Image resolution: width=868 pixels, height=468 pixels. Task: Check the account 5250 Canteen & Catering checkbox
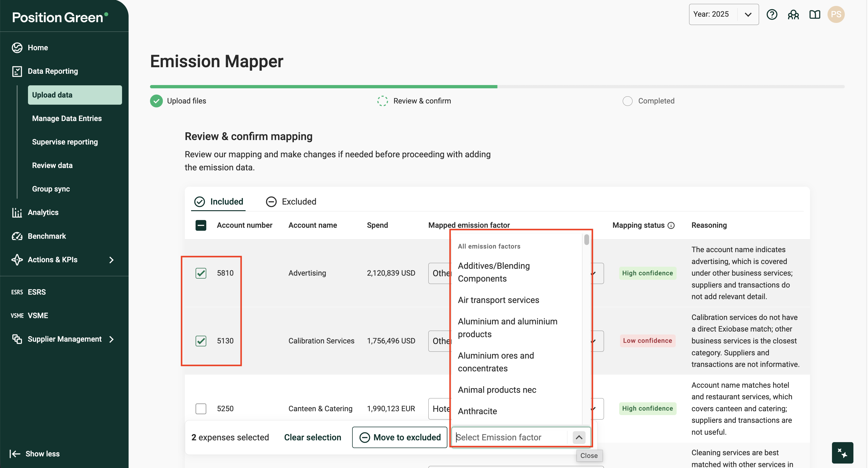click(x=201, y=409)
